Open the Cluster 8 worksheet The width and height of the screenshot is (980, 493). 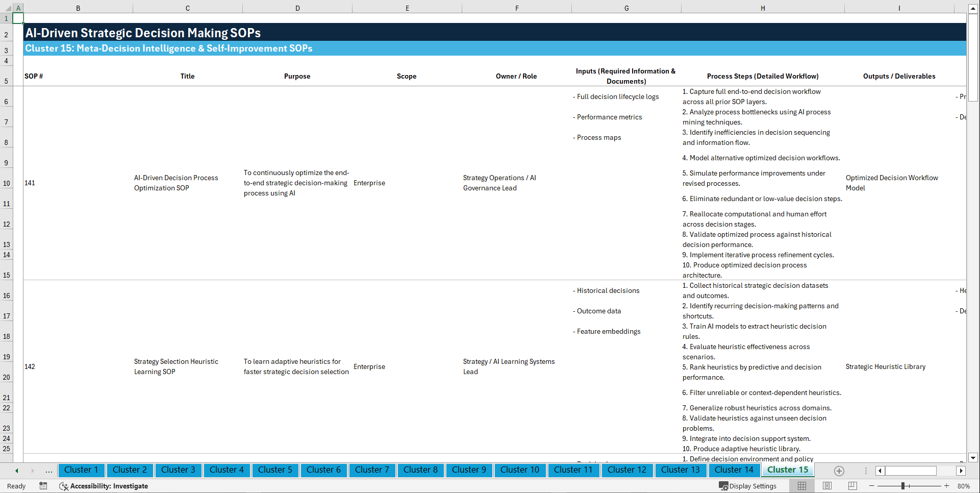(x=420, y=470)
